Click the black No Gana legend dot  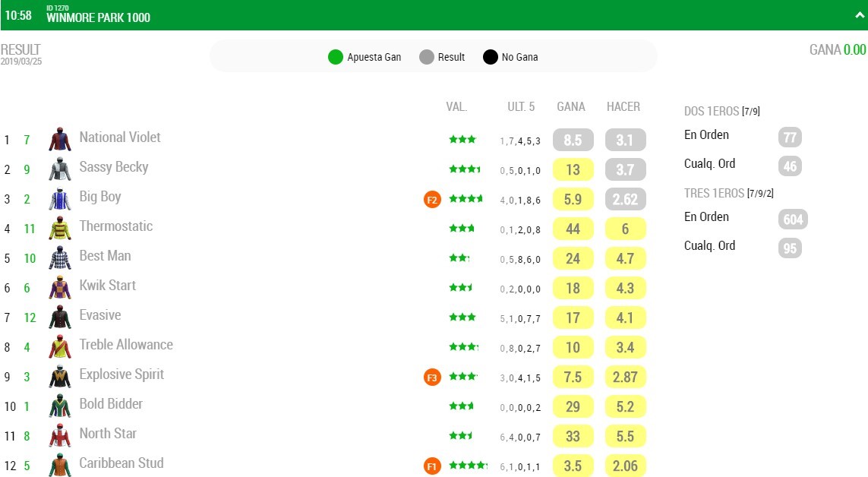coord(491,57)
